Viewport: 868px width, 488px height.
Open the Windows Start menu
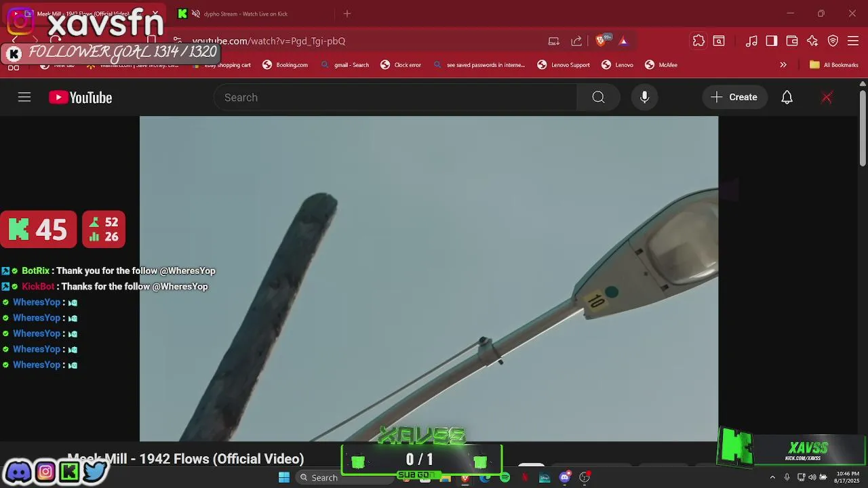pos(284,477)
